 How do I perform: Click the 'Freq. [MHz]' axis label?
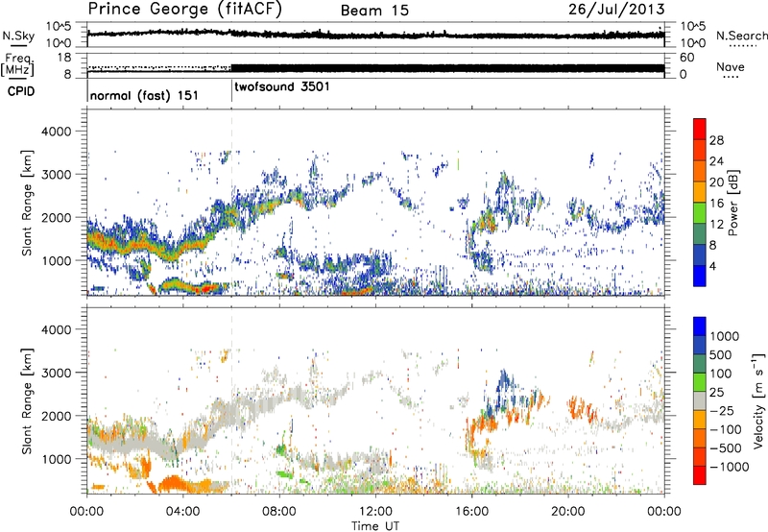17,64
